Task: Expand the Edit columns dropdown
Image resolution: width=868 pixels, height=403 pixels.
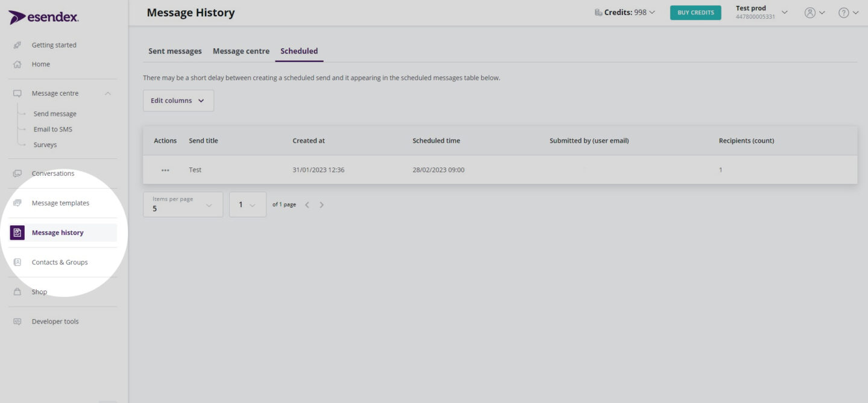Action: (x=178, y=100)
